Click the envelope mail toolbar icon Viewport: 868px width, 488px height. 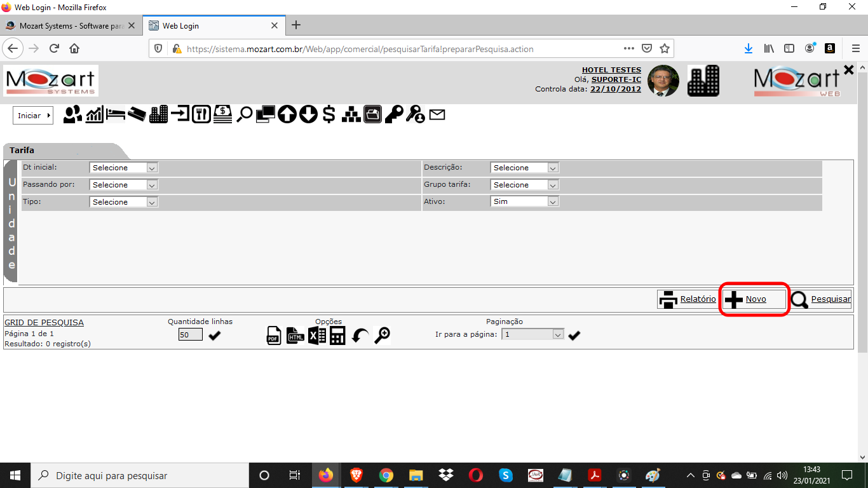click(x=437, y=115)
